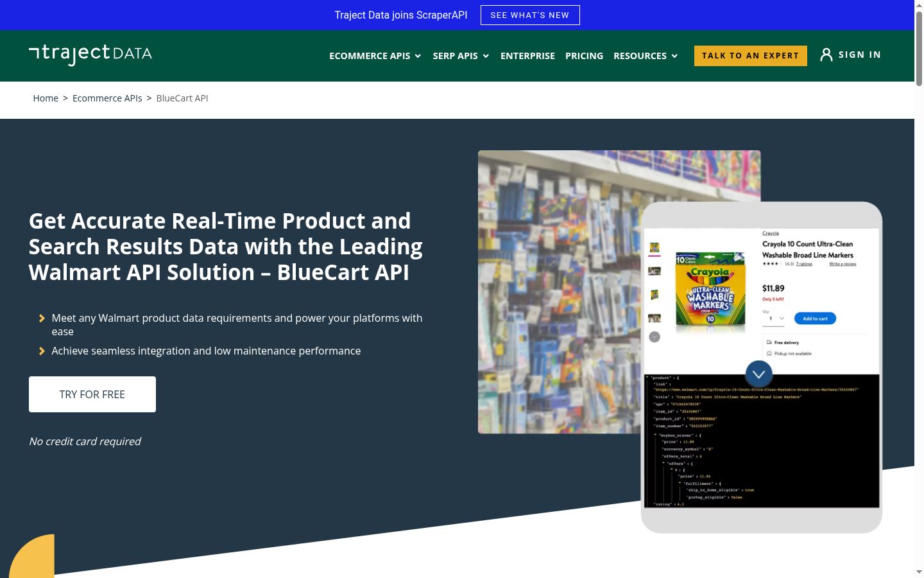This screenshot has width=924, height=578.
Task: Click the Sign In link
Action: 859,55
